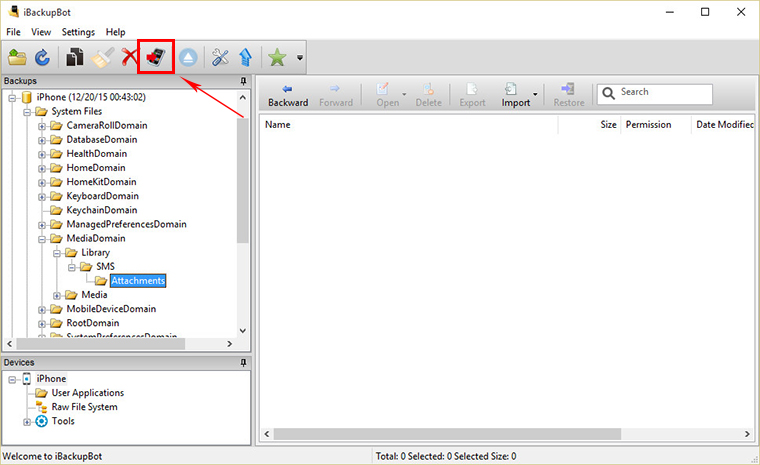Click the tools wrench icon in toolbar
Screen dimensions: 760x465
(220, 57)
